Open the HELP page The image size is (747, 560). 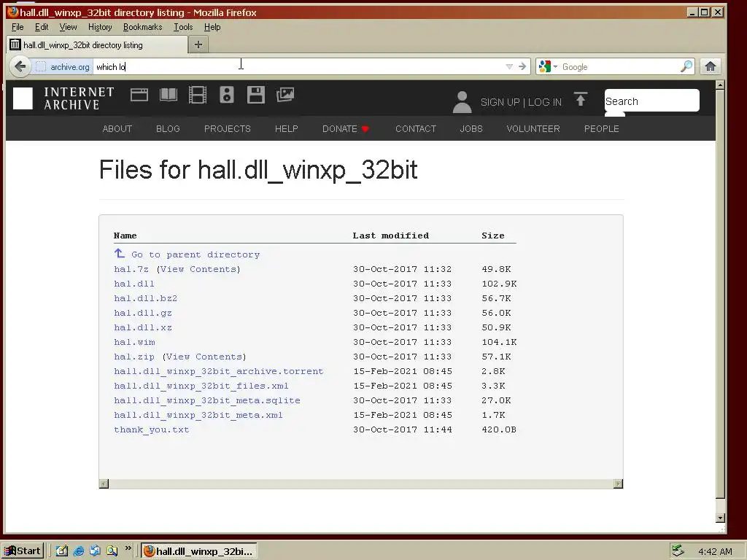tap(286, 128)
